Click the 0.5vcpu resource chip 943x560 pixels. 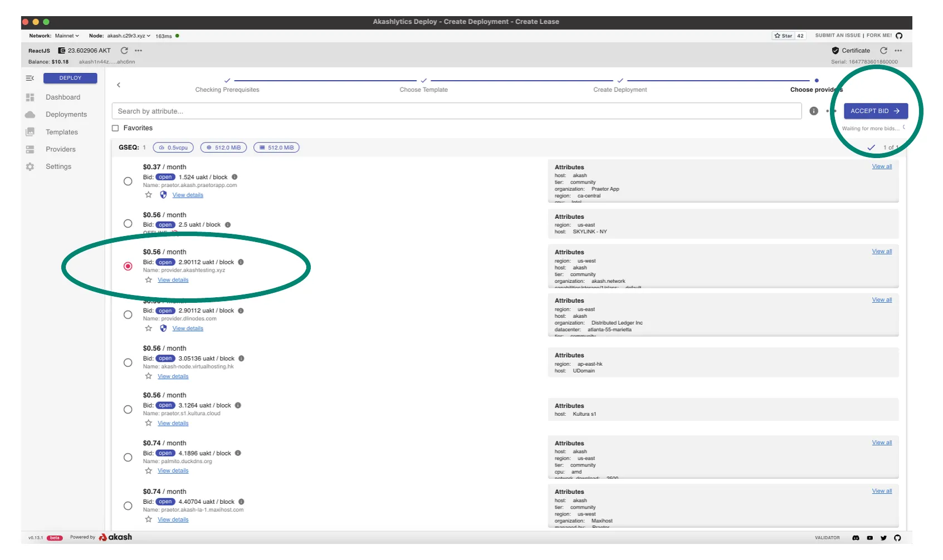point(173,148)
